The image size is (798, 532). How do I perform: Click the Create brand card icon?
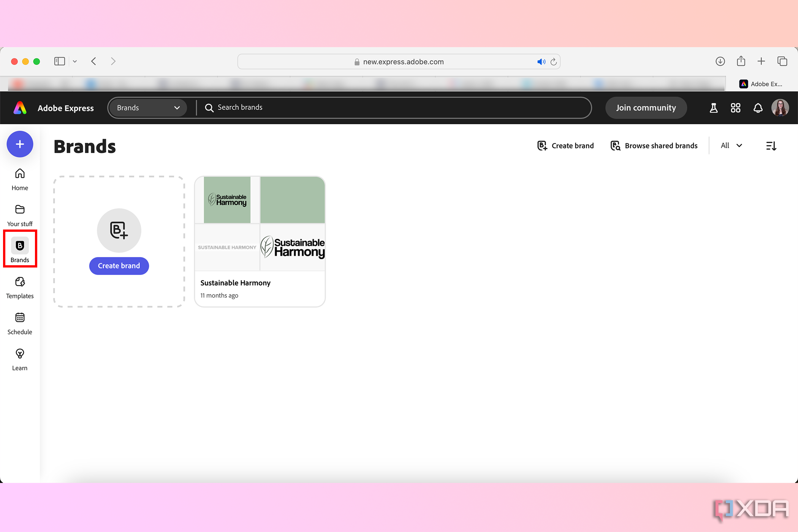pos(119,230)
